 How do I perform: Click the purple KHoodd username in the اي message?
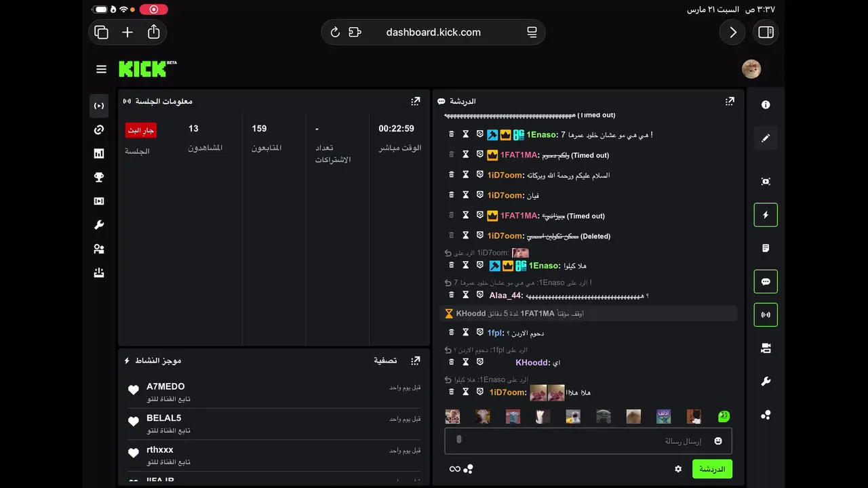(532, 363)
